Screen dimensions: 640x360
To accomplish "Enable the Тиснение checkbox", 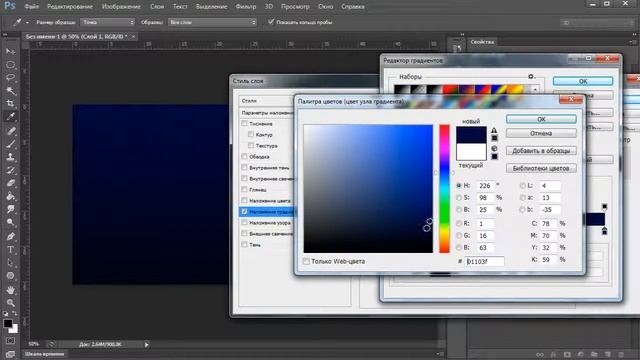I will click(244, 123).
